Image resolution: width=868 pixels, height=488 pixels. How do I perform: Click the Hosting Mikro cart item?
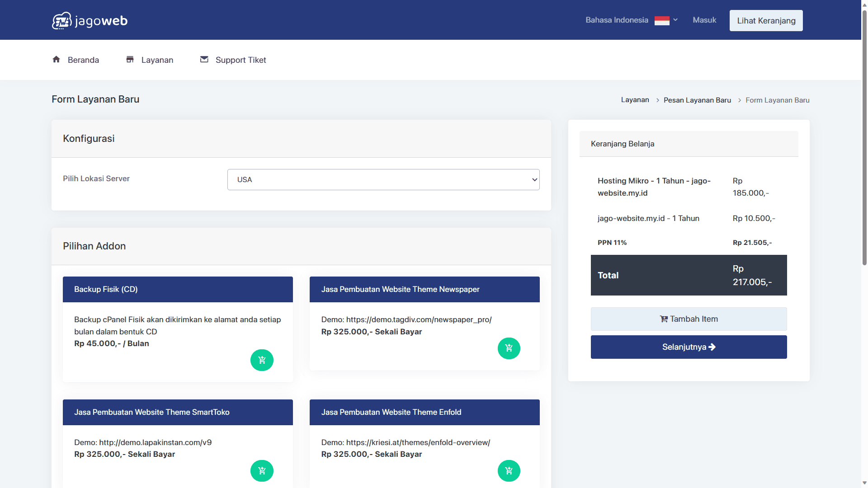pos(689,187)
